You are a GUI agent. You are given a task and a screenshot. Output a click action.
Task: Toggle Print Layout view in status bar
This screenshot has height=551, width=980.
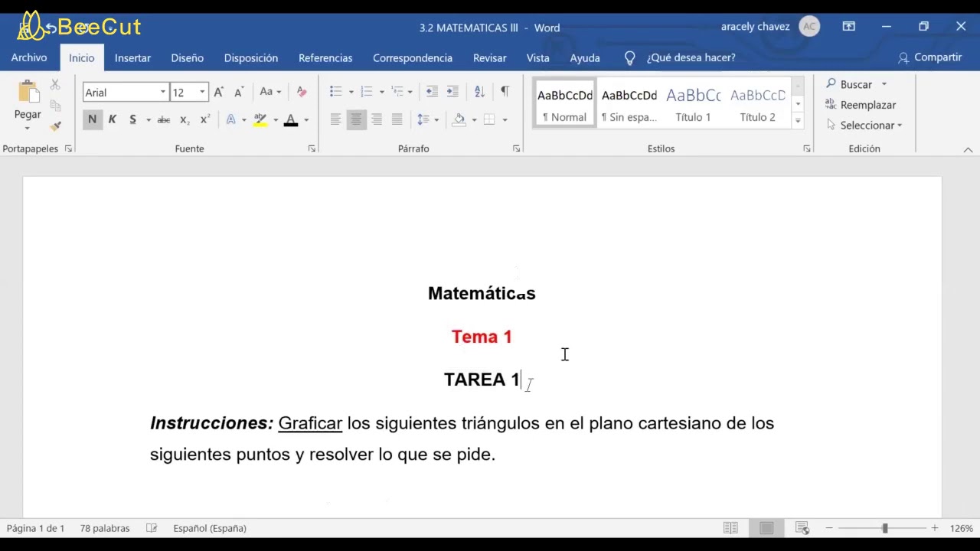[766, 528]
